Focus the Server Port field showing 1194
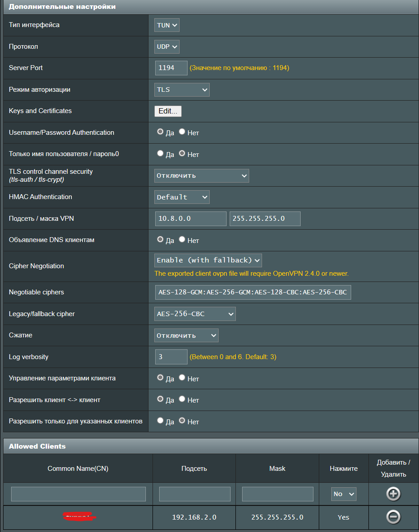The height and width of the screenshot is (532, 419). [171, 68]
